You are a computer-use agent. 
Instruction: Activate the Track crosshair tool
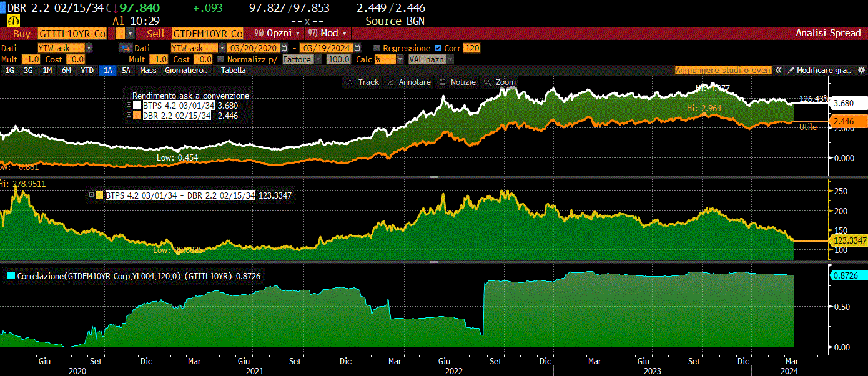[363, 82]
